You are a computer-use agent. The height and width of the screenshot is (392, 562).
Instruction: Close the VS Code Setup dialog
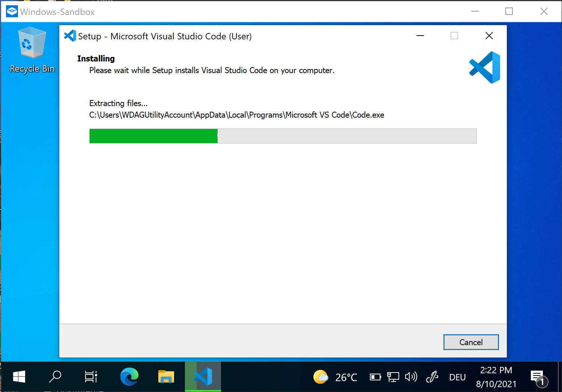[489, 36]
